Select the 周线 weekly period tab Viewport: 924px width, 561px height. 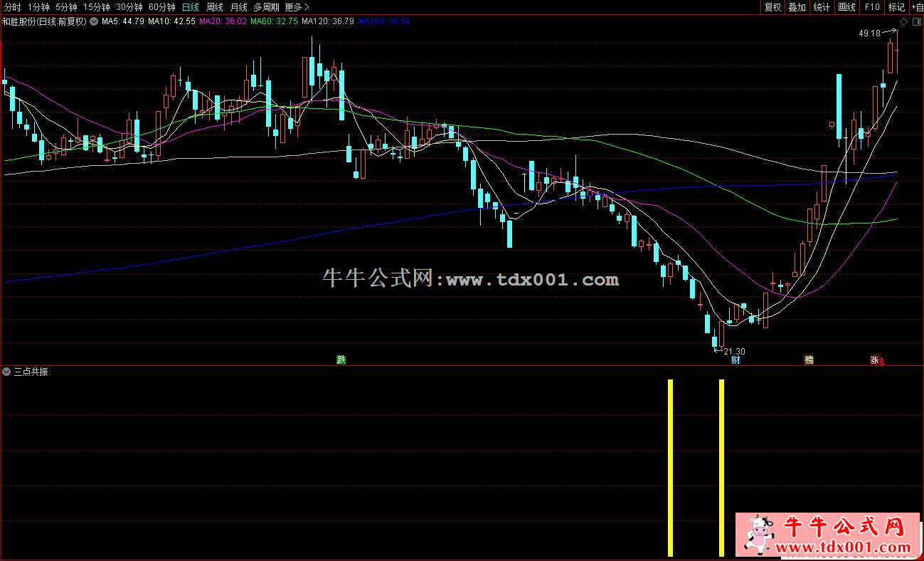(x=215, y=7)
